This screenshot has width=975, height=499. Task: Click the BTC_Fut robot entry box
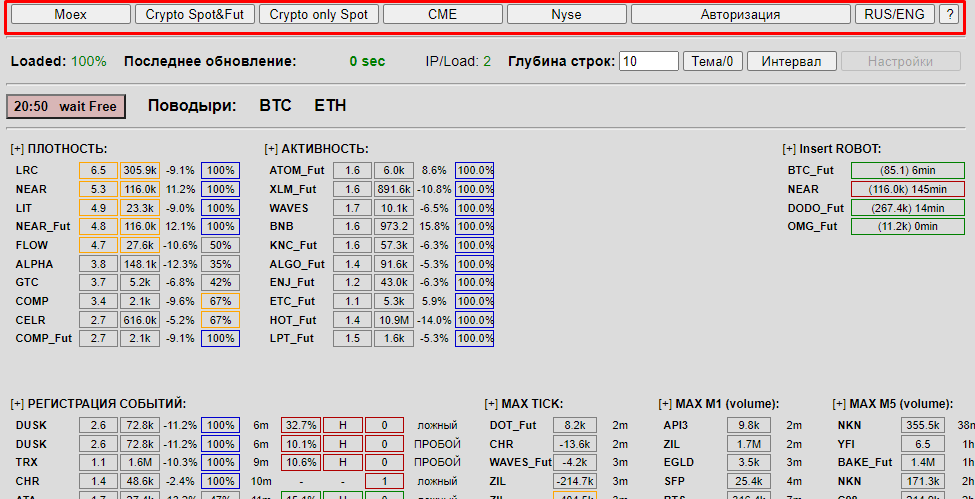pos(908,170)
